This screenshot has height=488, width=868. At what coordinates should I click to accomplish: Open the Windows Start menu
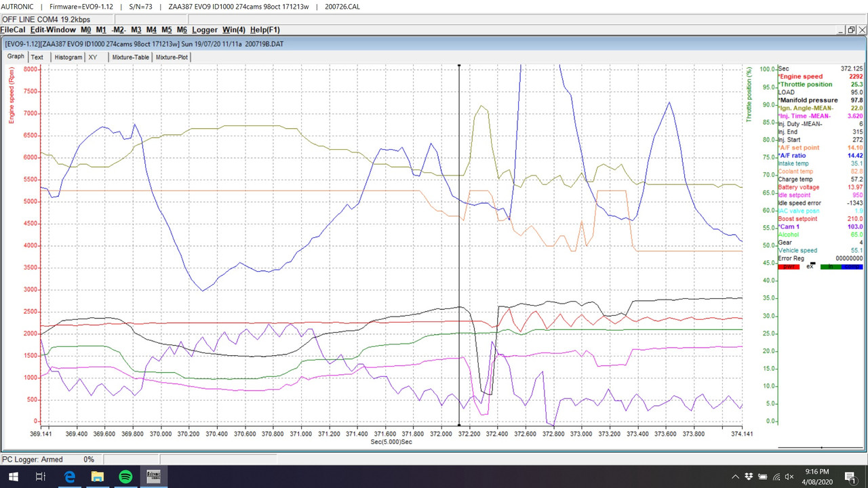(x=13, y=476)
